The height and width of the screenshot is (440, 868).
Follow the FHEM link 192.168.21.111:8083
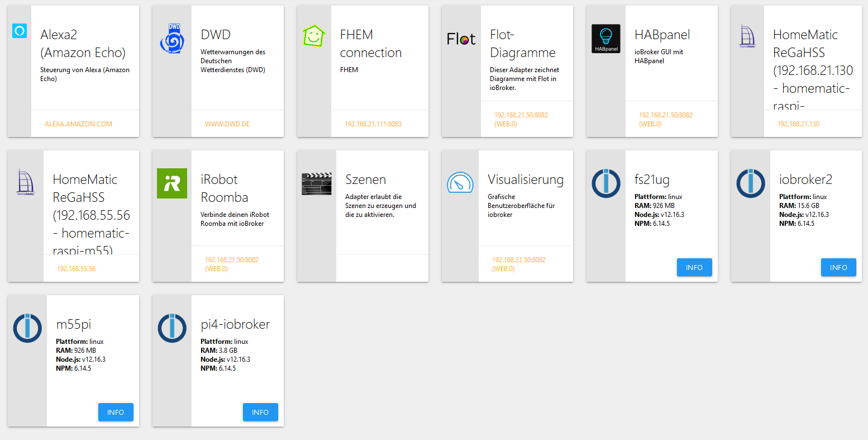(373, 124)
